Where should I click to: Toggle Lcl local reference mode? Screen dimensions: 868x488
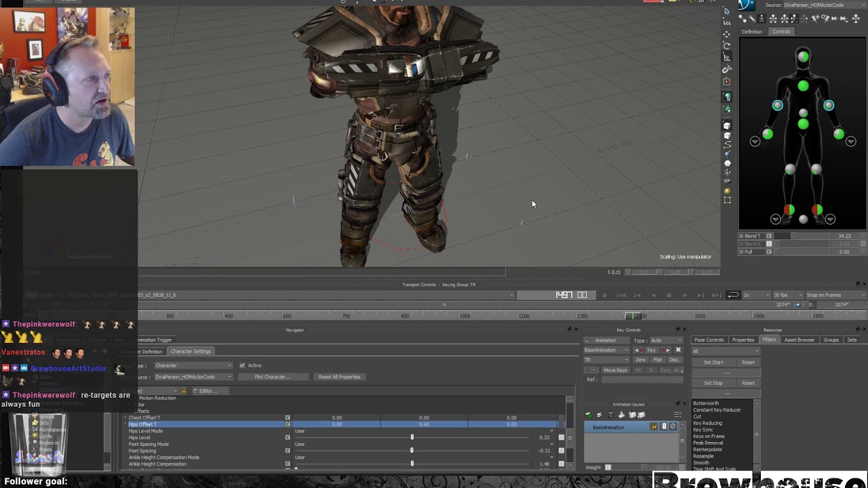[x=727, y=22]
